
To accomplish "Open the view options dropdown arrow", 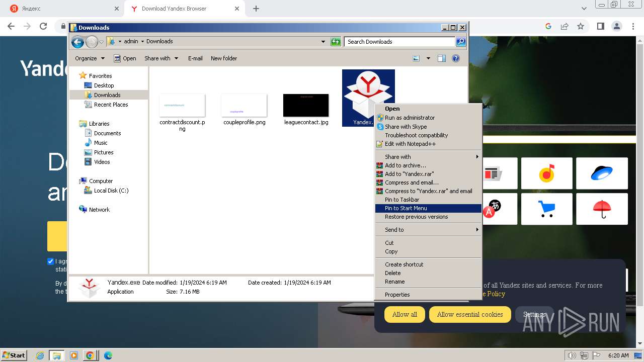I will [428, 58].
